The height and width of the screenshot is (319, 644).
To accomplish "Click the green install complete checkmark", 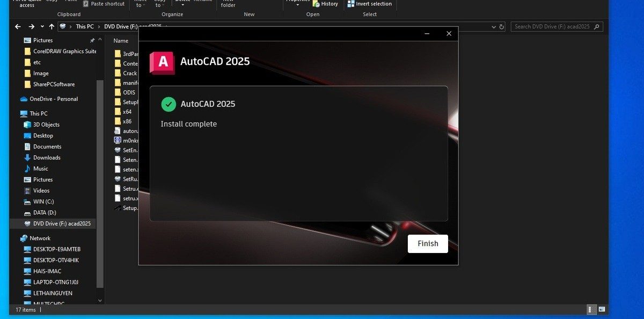I will coord(168,104).
